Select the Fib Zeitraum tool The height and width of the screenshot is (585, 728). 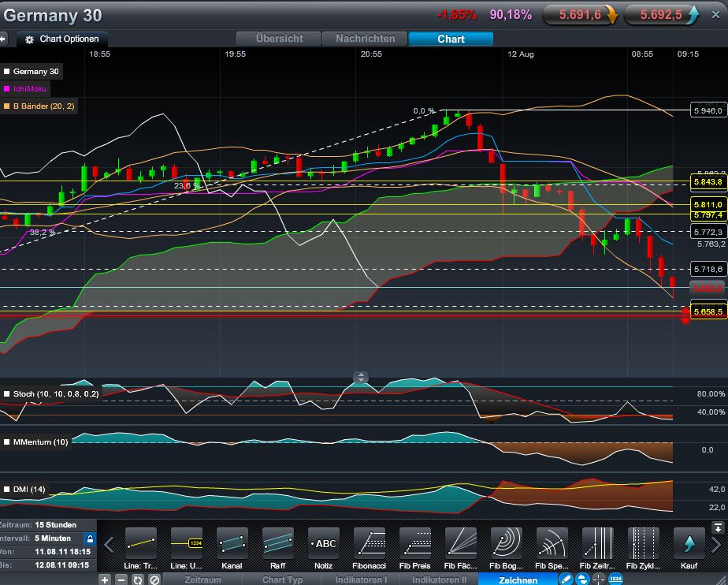(597, 543)
